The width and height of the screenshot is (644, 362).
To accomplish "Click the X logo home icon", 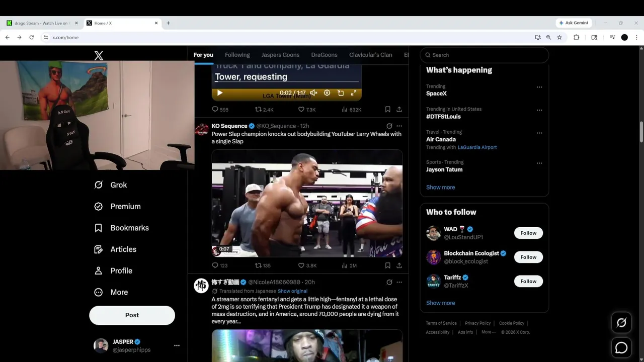I will [x=99, y=55].
